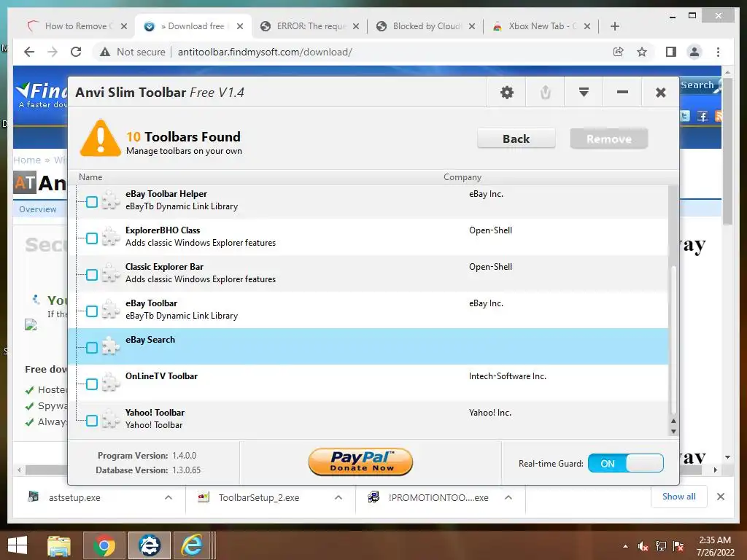Click the toolbar list scroll up arrow

(673, 421)
